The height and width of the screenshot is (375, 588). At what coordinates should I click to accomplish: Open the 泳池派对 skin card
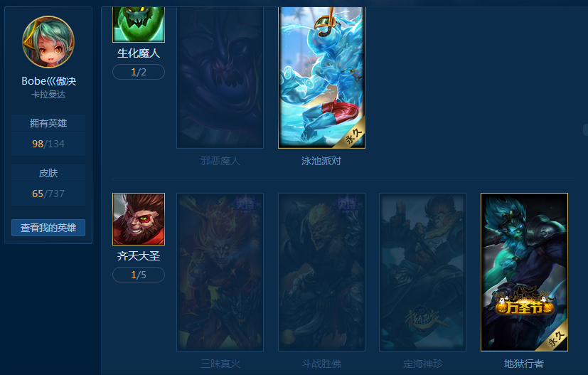[321, 78]
